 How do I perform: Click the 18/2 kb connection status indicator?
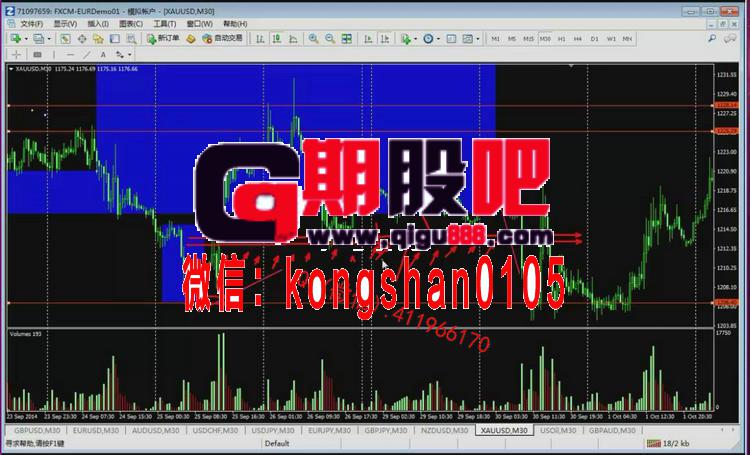coord(668,444)
